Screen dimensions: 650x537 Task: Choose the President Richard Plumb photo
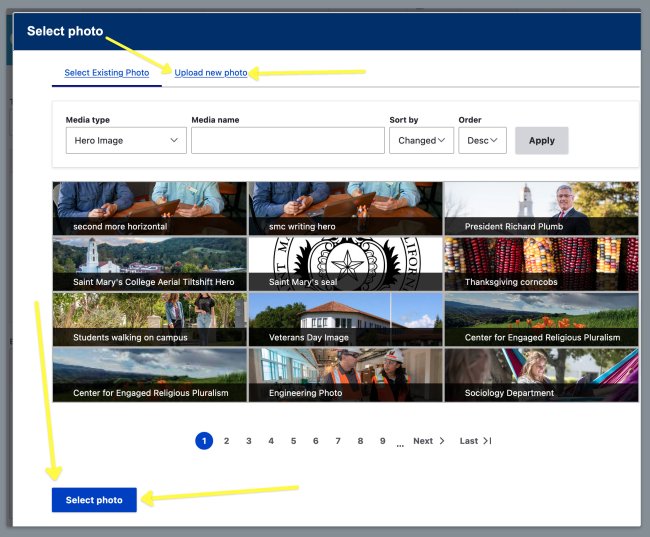(541, 208)
